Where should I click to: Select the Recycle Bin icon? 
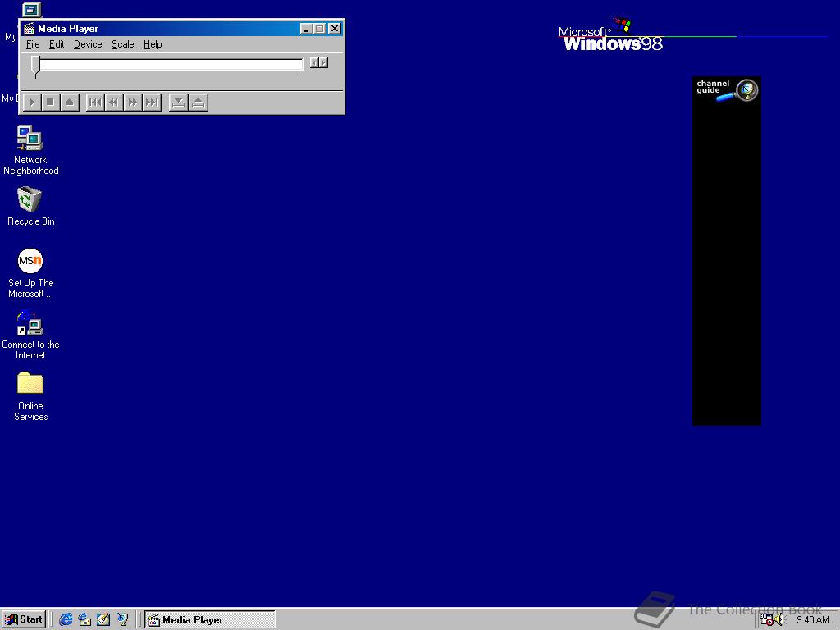point(30,206)
